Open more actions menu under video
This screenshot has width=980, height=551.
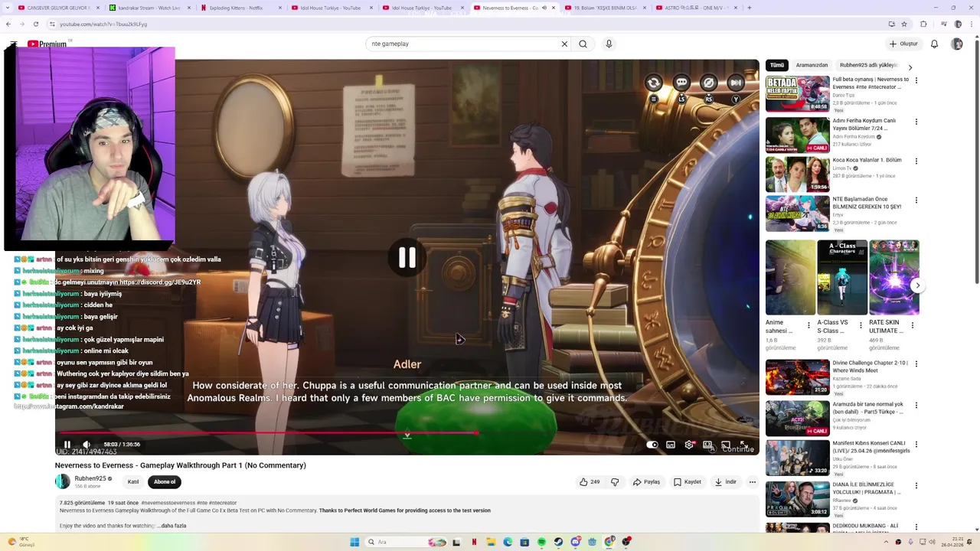(x=753, y=482)
